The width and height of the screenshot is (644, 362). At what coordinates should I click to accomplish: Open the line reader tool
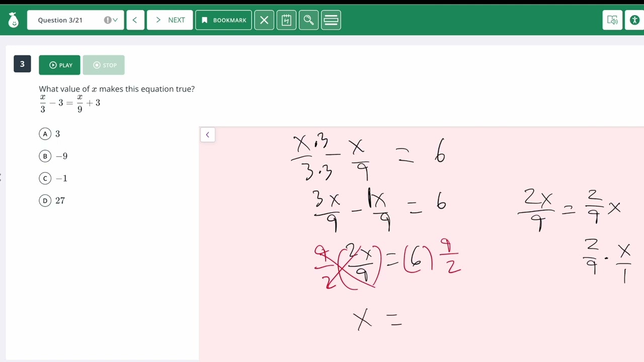click(331, 20)
